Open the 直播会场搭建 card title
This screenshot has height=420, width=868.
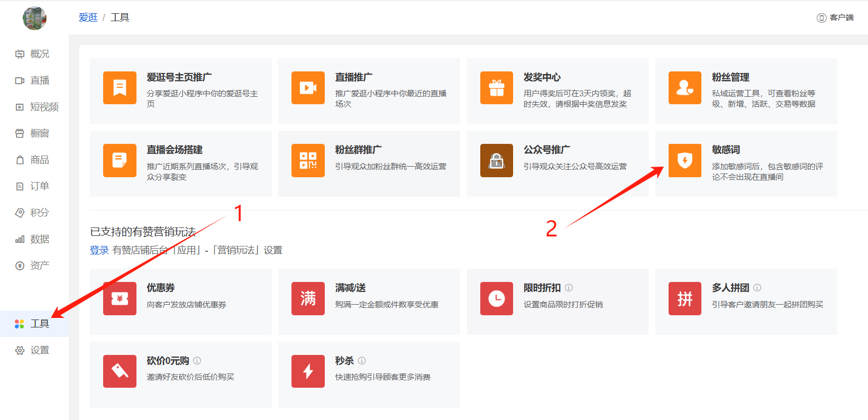[175, 150]
